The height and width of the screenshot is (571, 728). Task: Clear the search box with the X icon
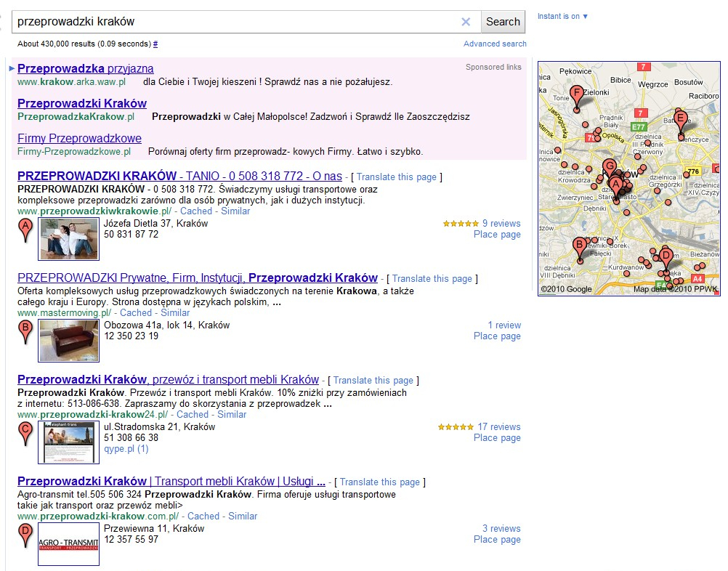click(466, 22)
